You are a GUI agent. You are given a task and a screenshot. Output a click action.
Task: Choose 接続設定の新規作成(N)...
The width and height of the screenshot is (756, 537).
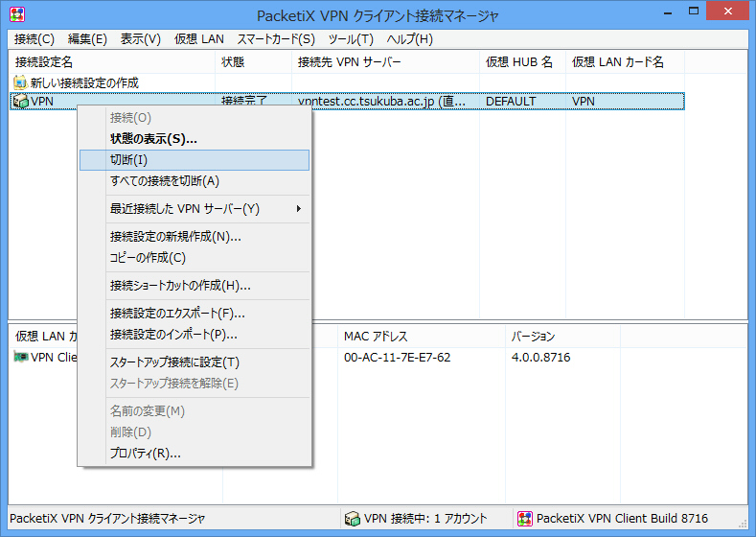pyautogui.click(x=195, y=237)
